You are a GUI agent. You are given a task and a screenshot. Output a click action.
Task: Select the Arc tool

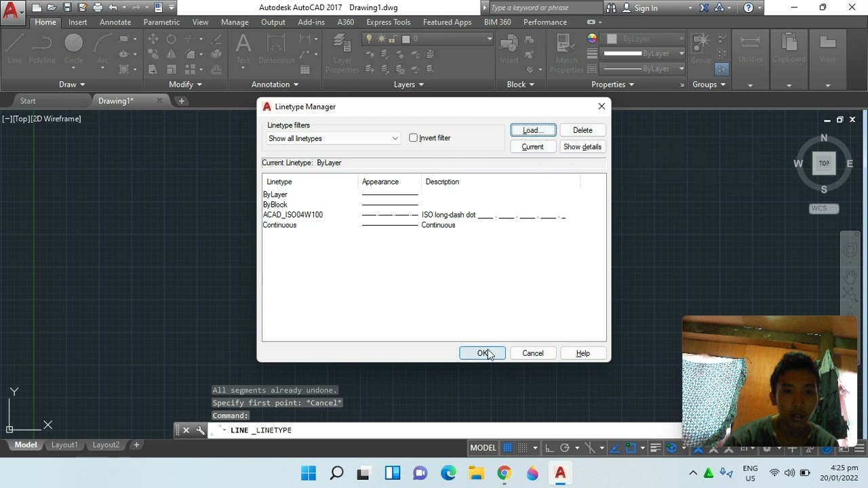[103, 49]
